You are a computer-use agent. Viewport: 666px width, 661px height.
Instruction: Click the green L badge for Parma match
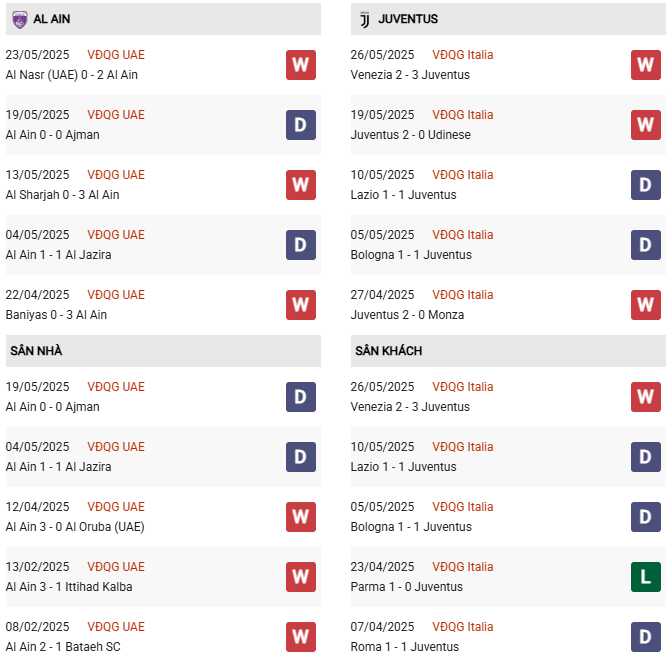coord(645,577)
